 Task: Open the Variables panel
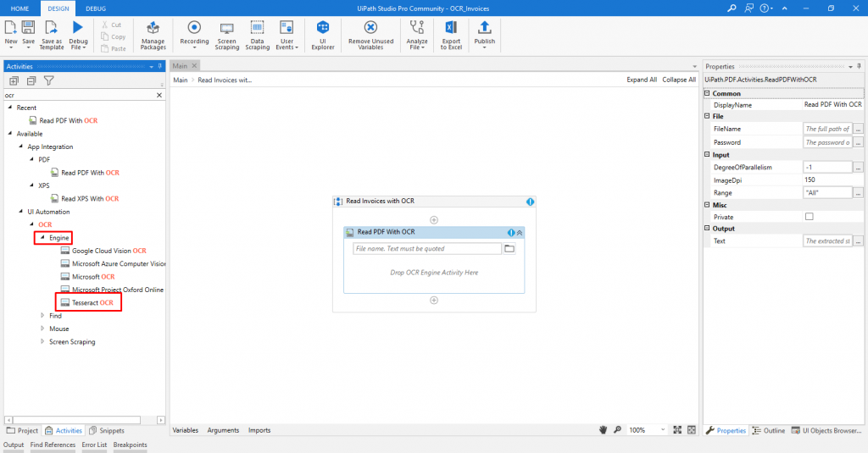[x=186, y=430]
